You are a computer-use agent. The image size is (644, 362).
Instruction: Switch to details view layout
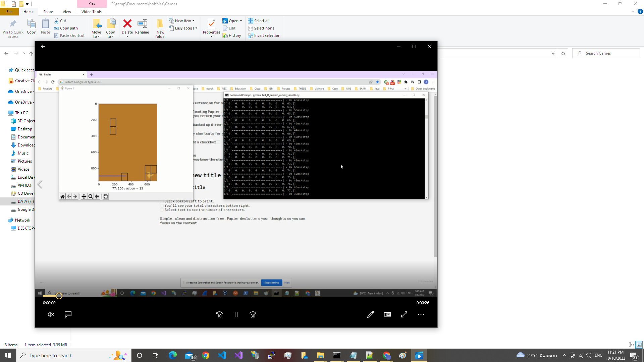click(632, 345)
